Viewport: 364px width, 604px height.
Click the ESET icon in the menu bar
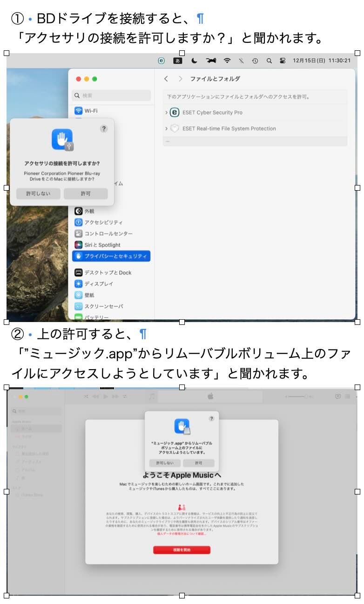coord(162,61)
